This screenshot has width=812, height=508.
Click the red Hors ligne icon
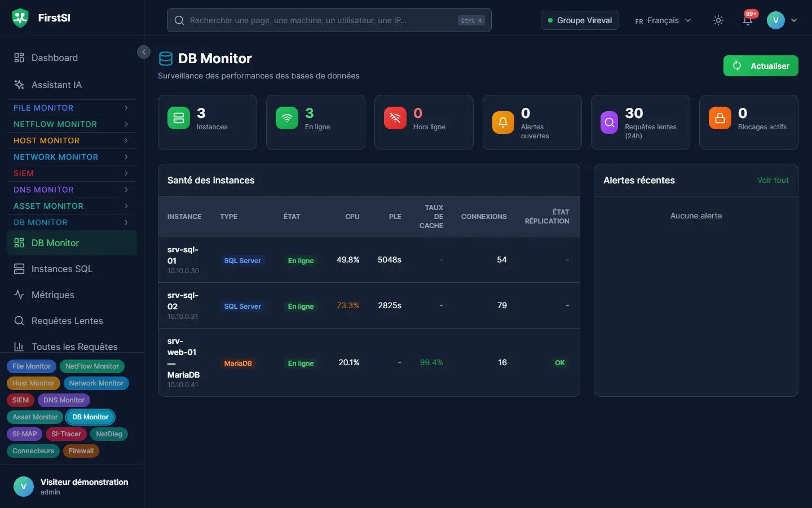tap(395, 118)
